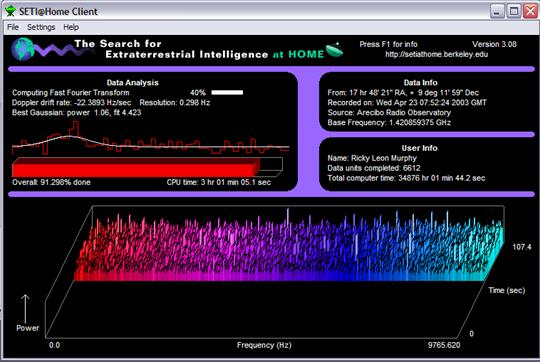
Task: Click 'Computing Fast Fourier Transform' status
Action: click(x=71, y=92)
